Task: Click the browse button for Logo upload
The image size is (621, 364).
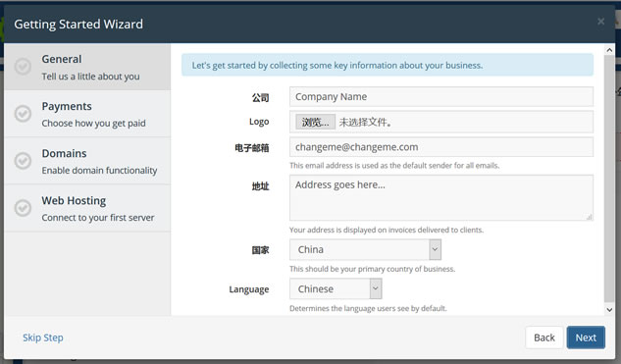Action: 315,122
